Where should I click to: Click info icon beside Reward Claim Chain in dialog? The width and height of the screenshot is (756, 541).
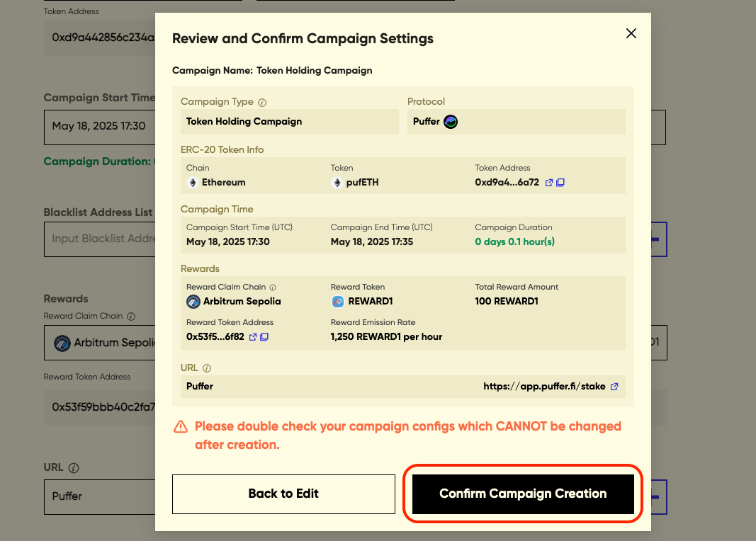273,287
